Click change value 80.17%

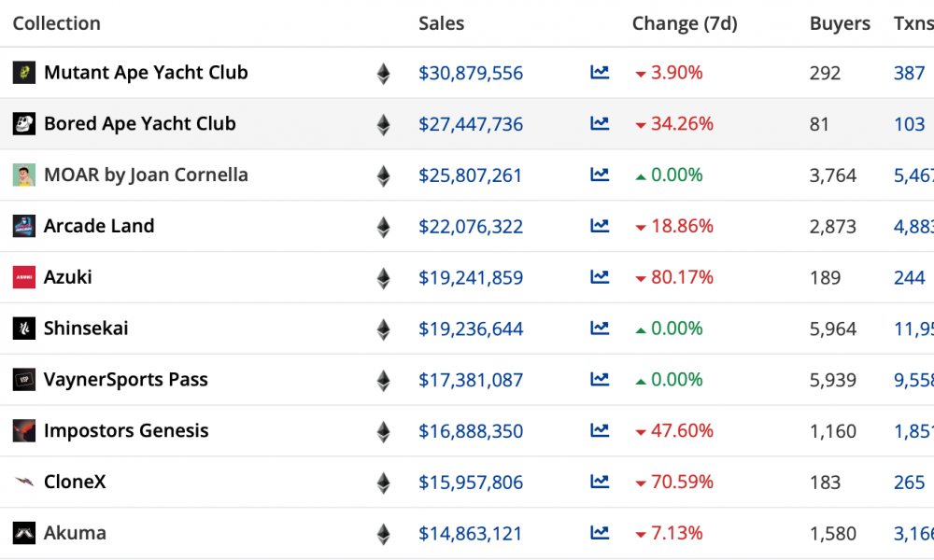(x=682, y=277)
